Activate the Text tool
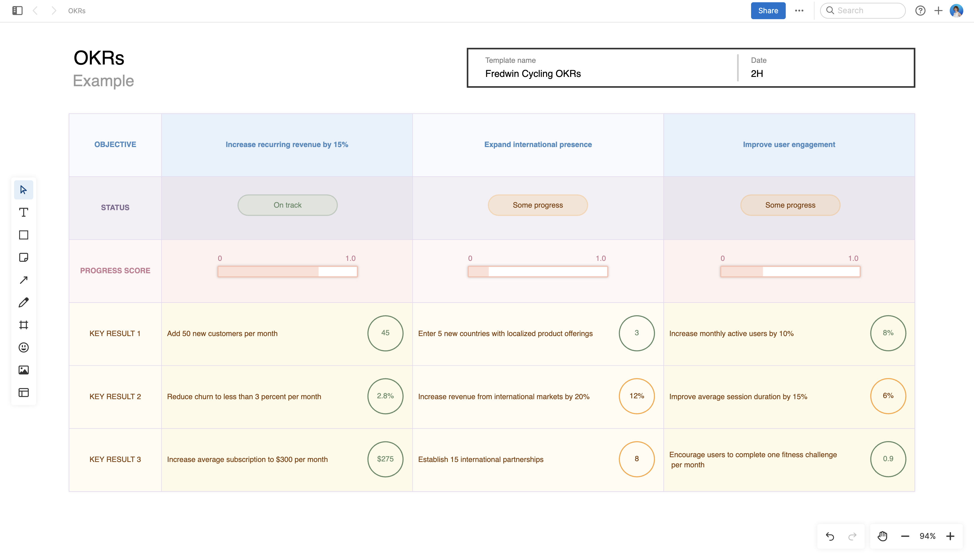Image resolution: width=974 pixels, height=560 pixels. click(x=23, y=212)
